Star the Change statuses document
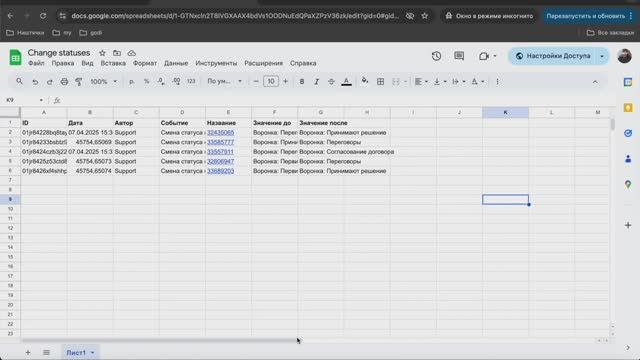The width and height of the screenshot is (640, 360). 102,53
